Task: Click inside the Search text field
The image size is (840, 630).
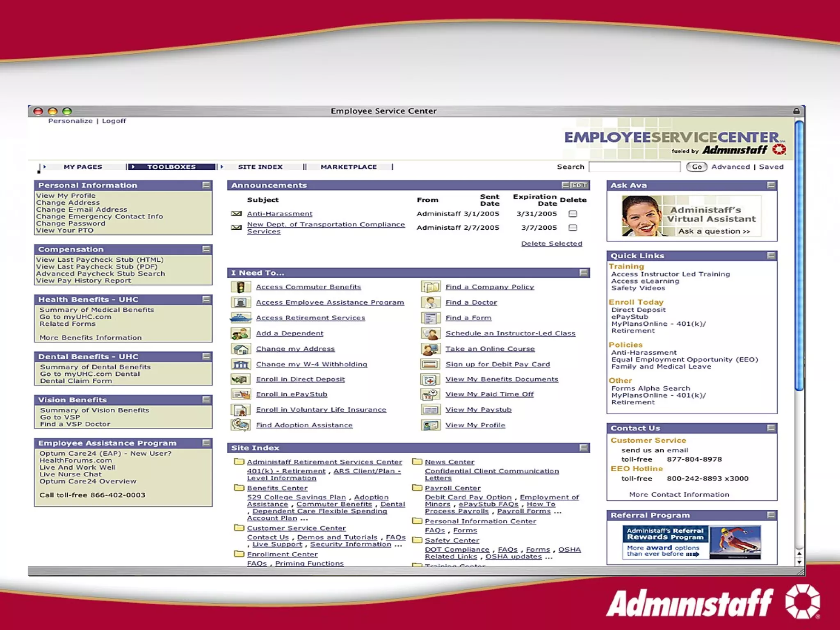Action: [x=635, y=167]
